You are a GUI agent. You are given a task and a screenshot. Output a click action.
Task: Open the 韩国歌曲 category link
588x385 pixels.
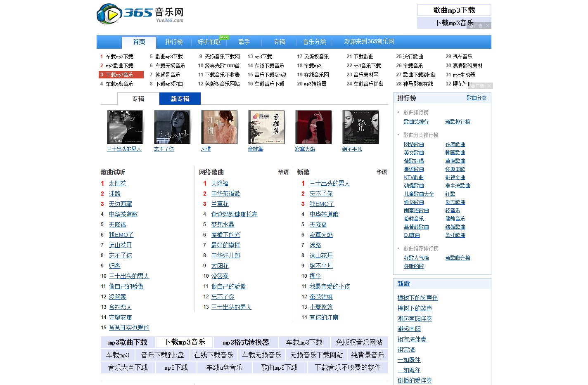pos(455,153)
